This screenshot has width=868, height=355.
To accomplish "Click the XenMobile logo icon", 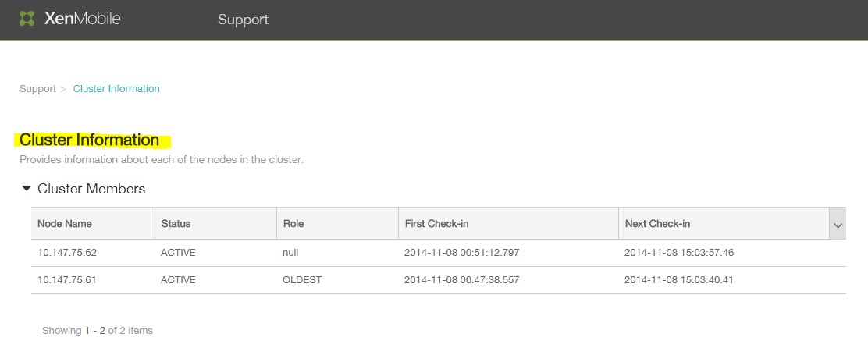I will point(27,19).
